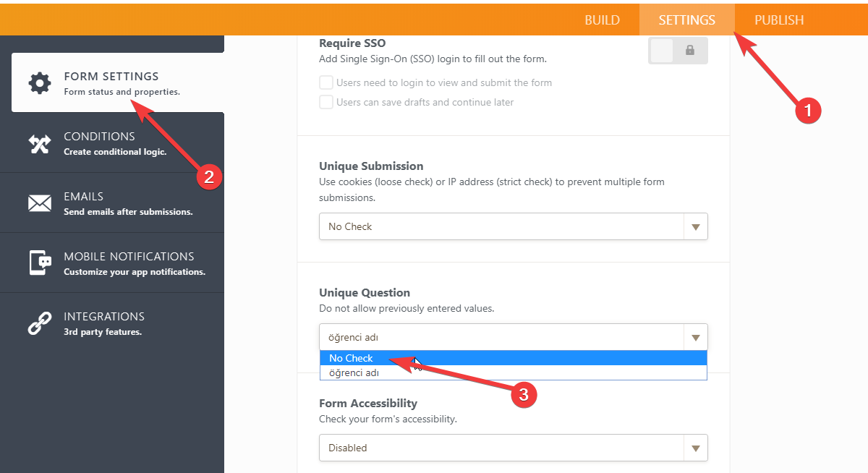Select the SETTINGS tab
868x473 pixels.
click(x=686, y=20)
